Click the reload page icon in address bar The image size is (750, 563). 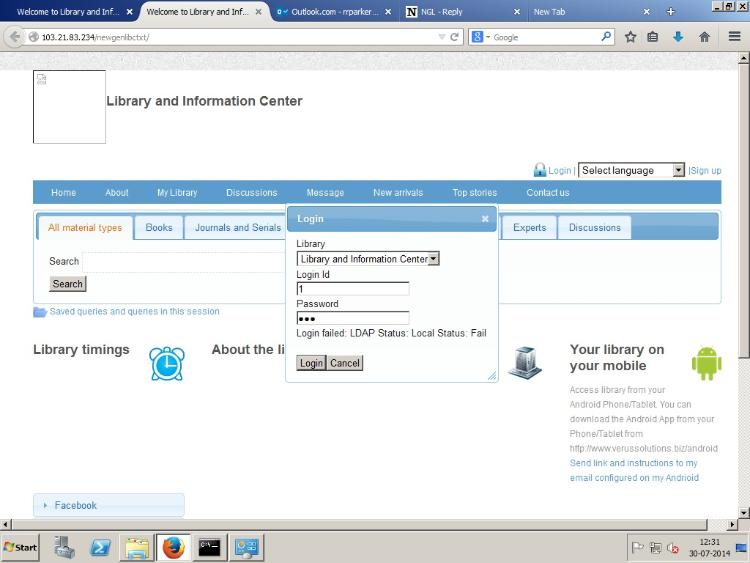tap(455, 37)
